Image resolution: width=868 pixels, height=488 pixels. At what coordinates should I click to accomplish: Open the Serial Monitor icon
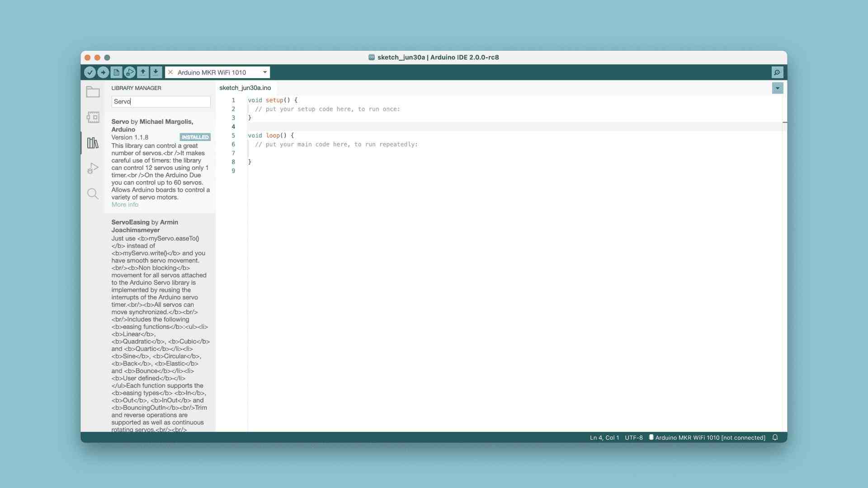pos(777,72)
